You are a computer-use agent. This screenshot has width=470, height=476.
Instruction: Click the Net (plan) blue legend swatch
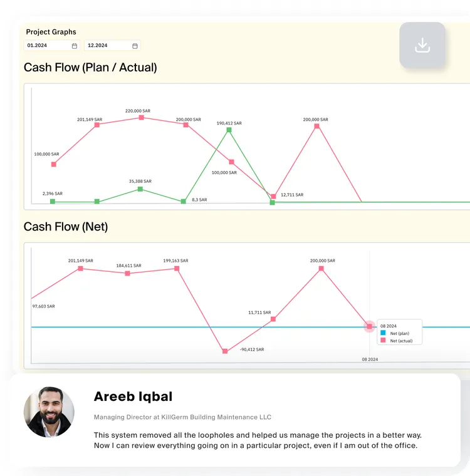click(x=383, y=333)
